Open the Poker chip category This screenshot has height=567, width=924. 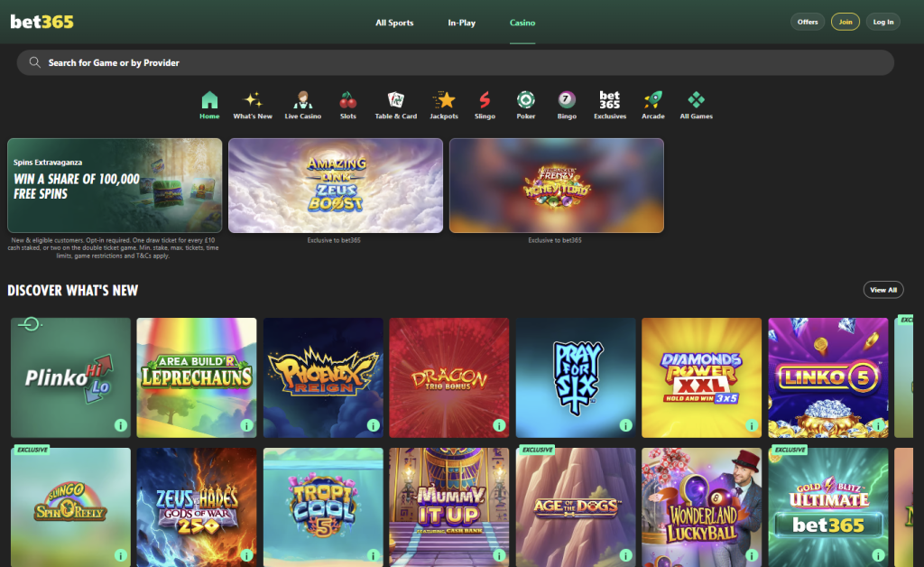526,106
